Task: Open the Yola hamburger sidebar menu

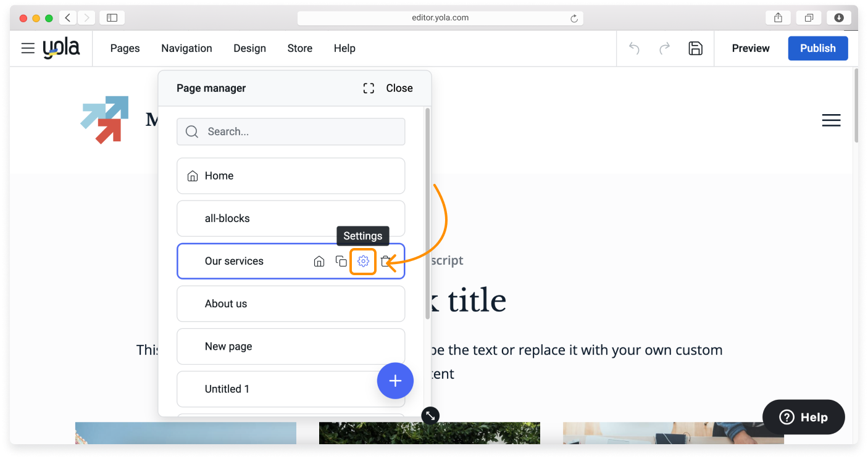Action: tap(28, 48)
